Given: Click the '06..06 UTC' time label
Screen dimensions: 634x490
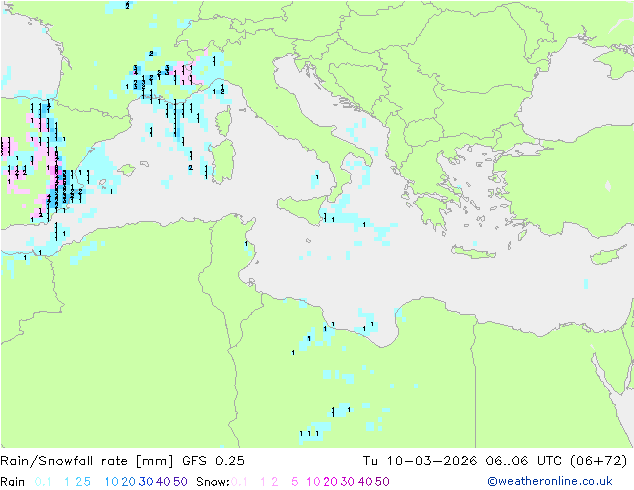Looking at the screenshot, I should tap(524, 461).
